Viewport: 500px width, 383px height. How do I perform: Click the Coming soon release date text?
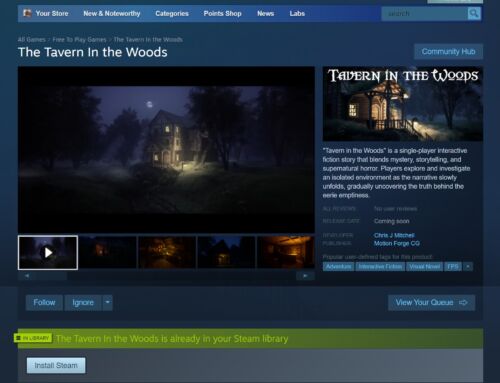click(x=392, y=221)
